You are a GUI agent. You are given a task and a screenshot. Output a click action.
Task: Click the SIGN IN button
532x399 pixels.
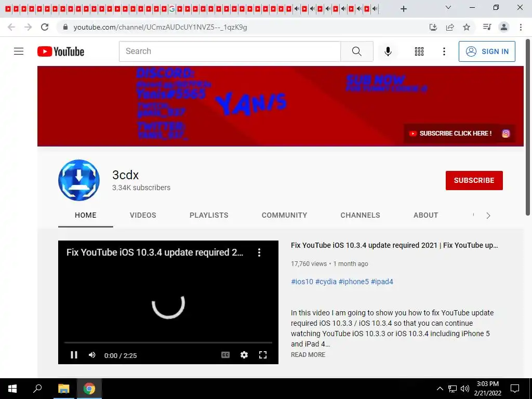(x=487, y=51)
